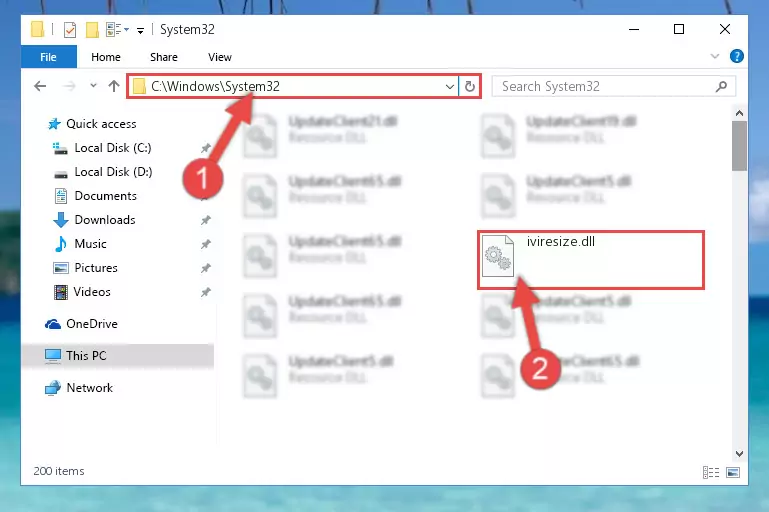
Task: Click the System32 folder icon in title bar
Action: (38, 29)
